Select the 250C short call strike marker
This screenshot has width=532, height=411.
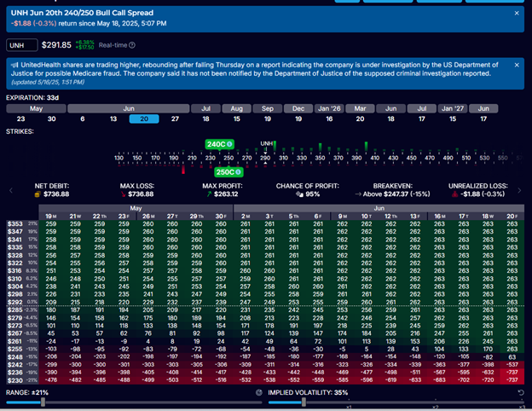pyautogui.click(x=228, y=172)
